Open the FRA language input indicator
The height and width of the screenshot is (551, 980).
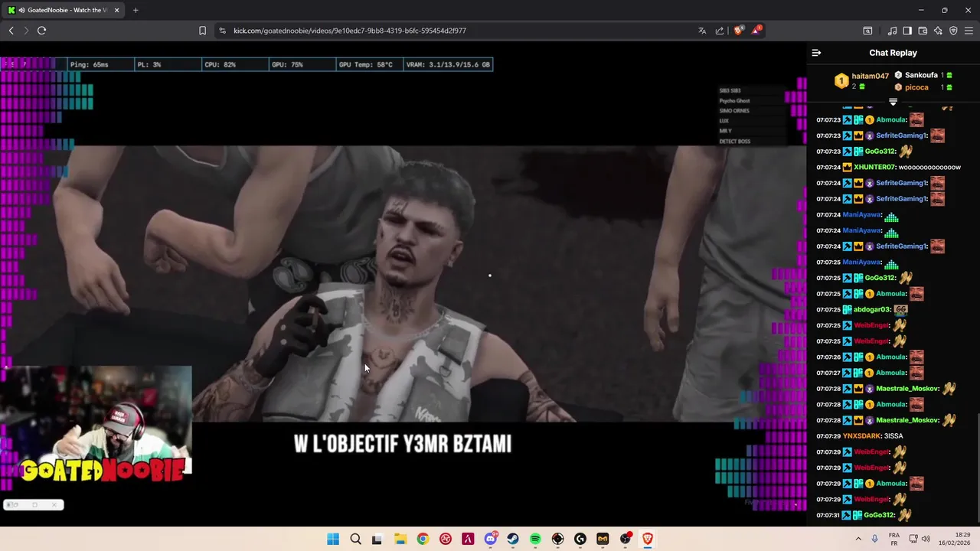(x=894, y=539)
